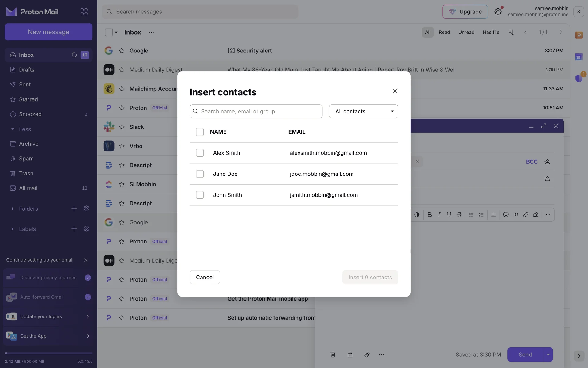Cancel the Insert contacts dialog

(205, 277)
